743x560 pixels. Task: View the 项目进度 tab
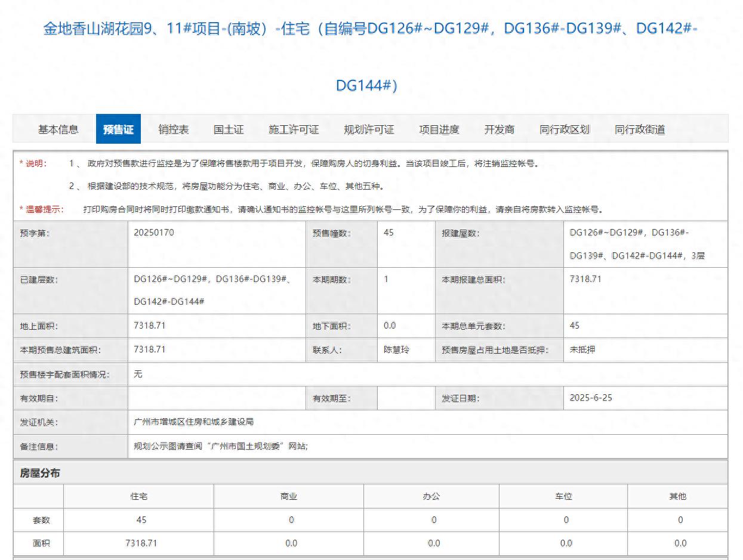(x=439, y=129)
